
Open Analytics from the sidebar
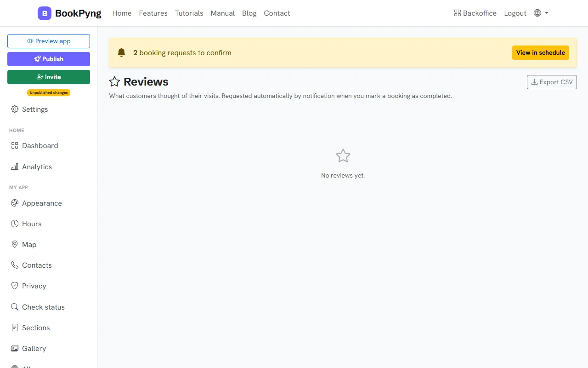(x=49, y=167)
